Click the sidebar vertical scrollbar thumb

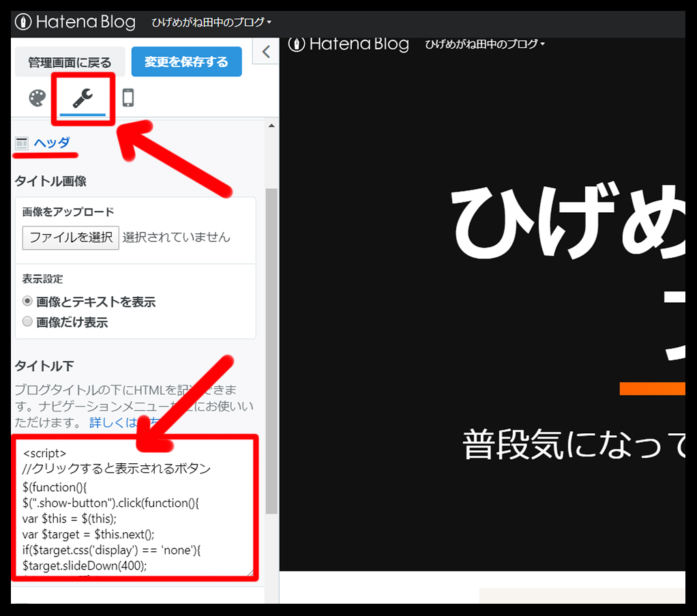click(x=271, y=351)
